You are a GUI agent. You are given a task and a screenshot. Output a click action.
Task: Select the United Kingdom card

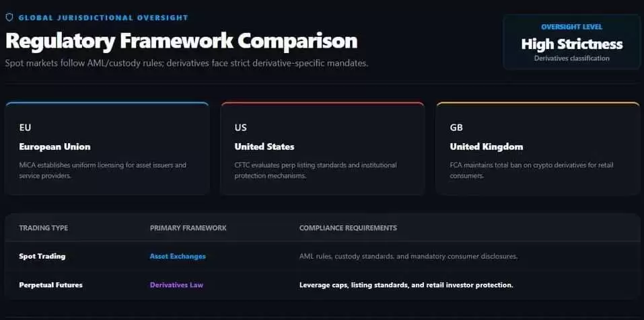tap(538, 149)
